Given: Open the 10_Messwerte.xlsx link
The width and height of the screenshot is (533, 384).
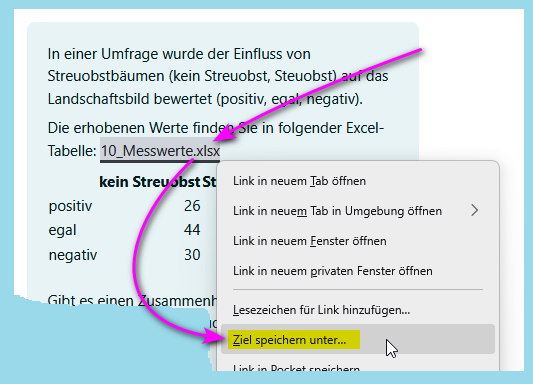Looking at the screenshot, I should pyautogui.click(x=160, y=151).
